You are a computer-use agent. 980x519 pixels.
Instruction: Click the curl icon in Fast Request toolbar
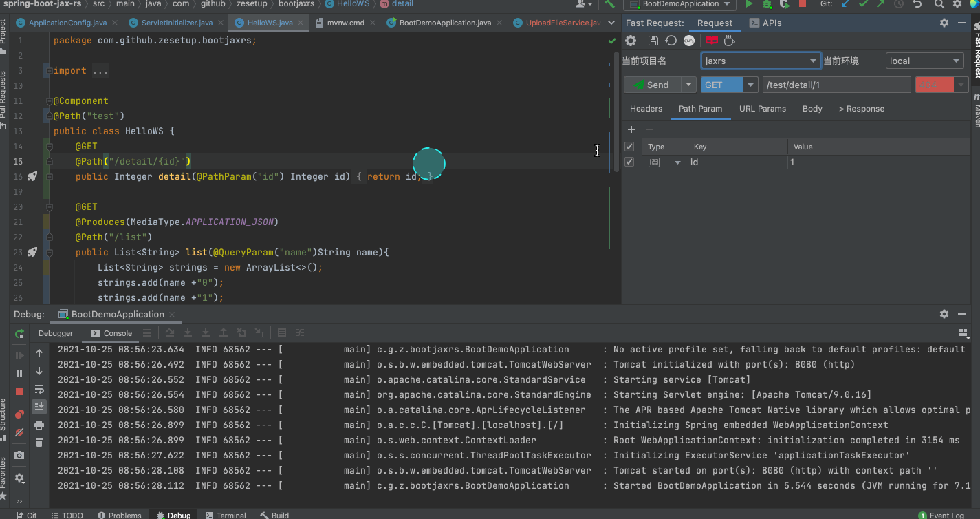pos(689,41)
